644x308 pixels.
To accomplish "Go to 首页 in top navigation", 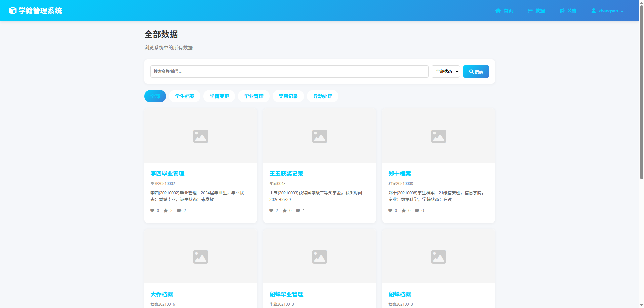I will point(504,11).
